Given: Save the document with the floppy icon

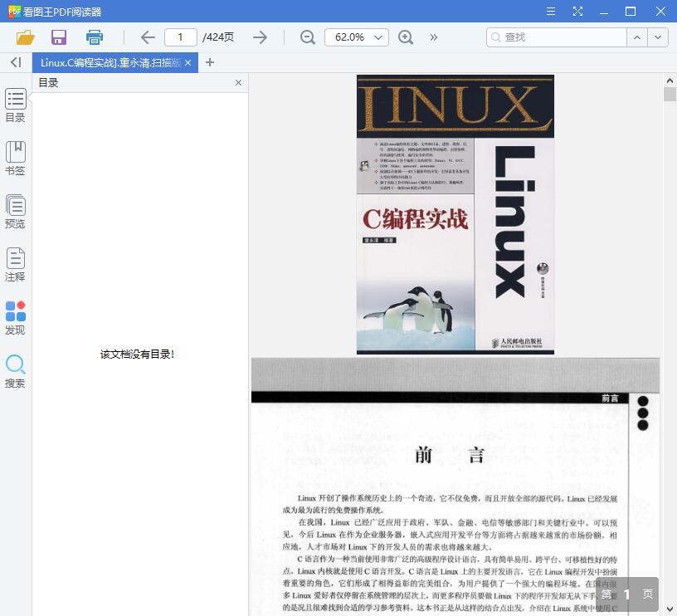Looking at the screenshot, I should coord(59,37).
